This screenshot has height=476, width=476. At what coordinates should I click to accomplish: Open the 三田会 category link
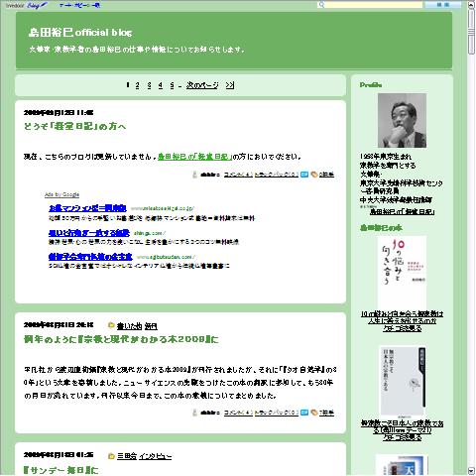pos(127,456)
